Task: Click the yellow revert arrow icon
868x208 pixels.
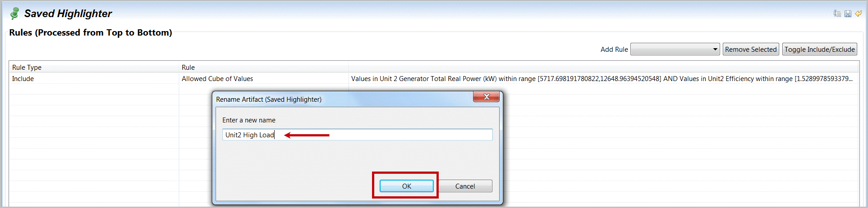Action: pyautogui.click(x=859, y=14)
